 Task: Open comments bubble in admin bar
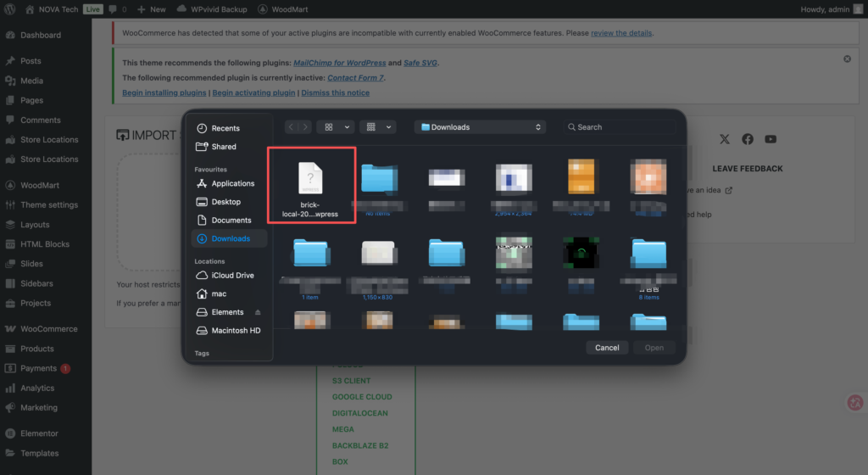[117, 8]
